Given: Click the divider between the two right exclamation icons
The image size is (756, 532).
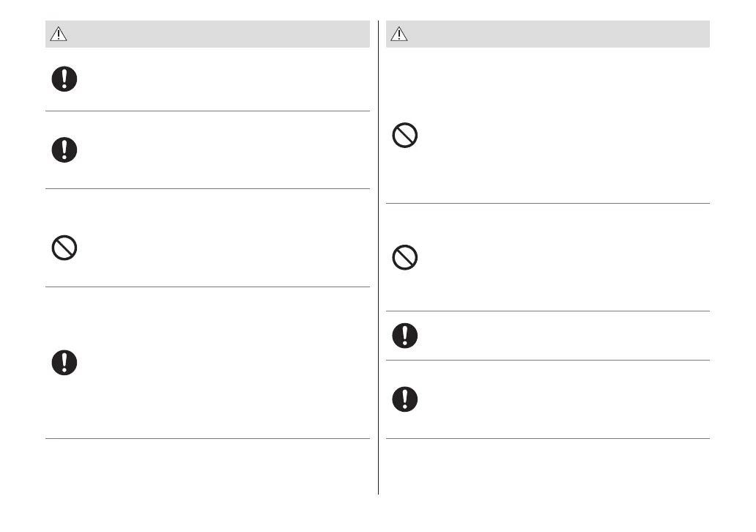Looking at the screenshot, I should 548,360.
